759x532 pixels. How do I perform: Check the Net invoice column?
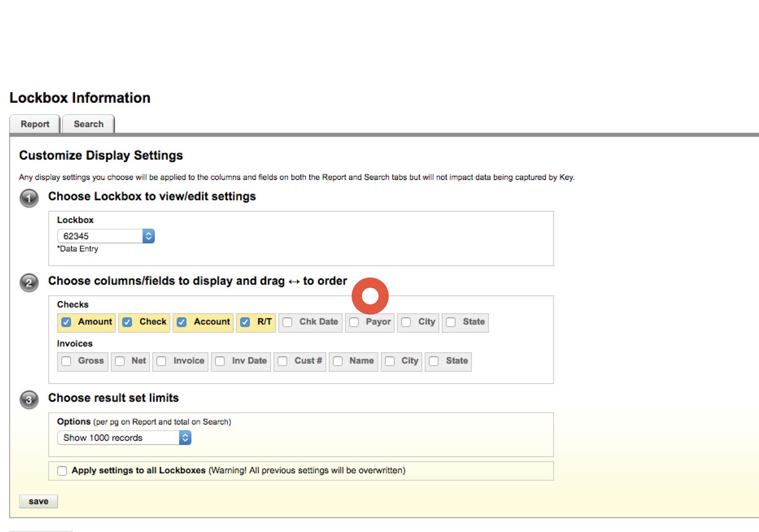[120, 361]
